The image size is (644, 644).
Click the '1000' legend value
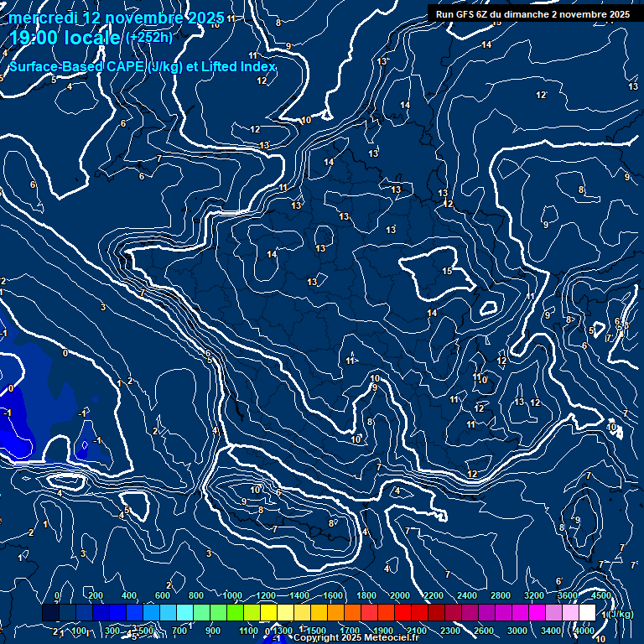click(x=232, y=595)
